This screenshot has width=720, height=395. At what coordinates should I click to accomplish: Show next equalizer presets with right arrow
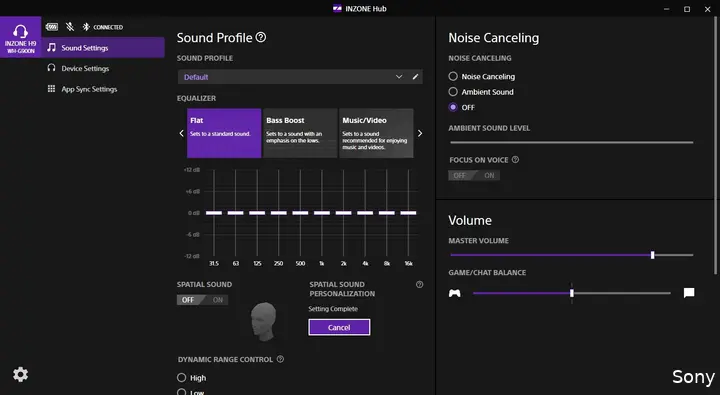click(x=420, y=133)
